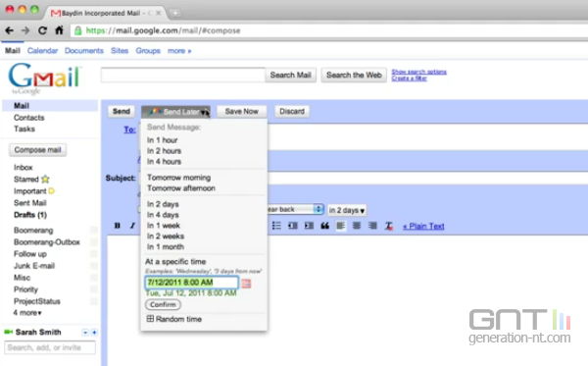Viewport: 588px width, 366px height.
Task: Confirm the specific send time
Action: [x=163, y=304]
